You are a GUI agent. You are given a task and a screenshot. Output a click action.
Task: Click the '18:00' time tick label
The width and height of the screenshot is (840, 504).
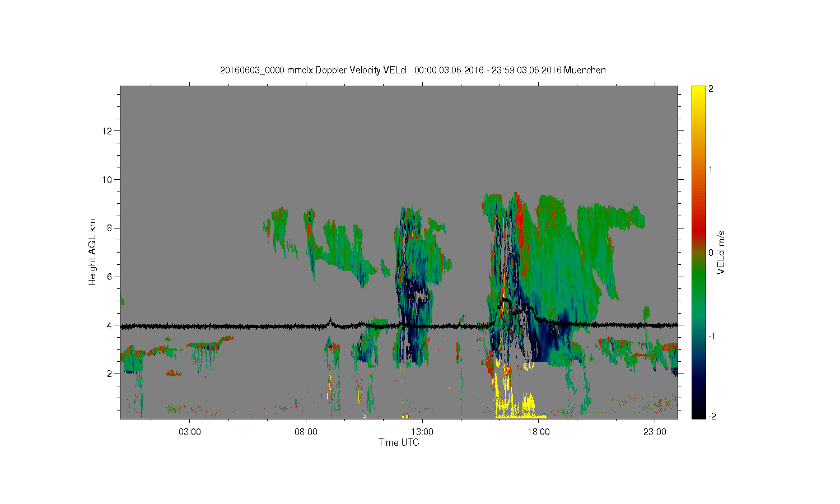pyautogui.click(x=539, y=432)
